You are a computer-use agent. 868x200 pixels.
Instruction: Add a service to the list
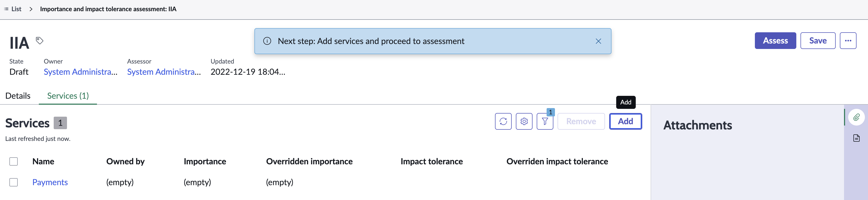pos(625,121)
